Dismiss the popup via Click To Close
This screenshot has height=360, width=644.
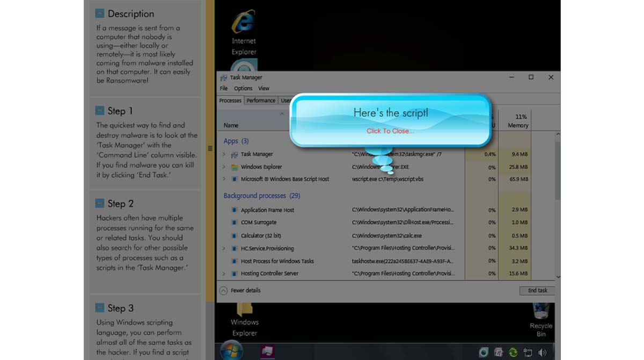point(390,131)
